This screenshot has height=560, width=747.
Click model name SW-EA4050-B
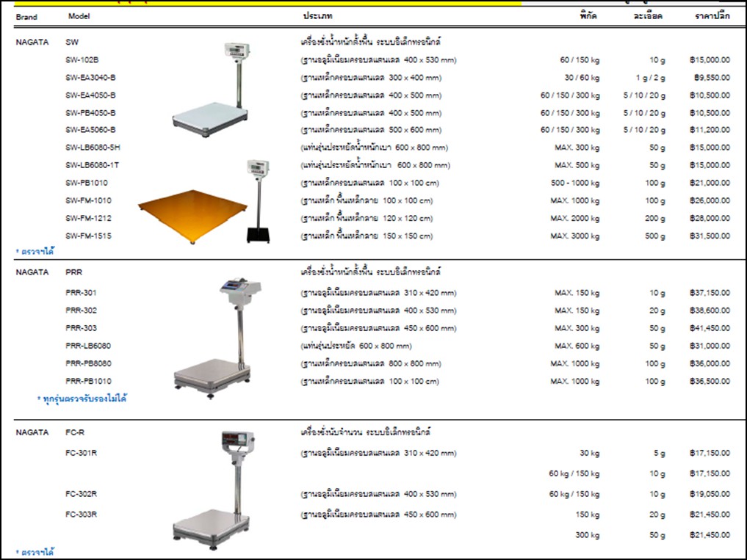(90, 95)
